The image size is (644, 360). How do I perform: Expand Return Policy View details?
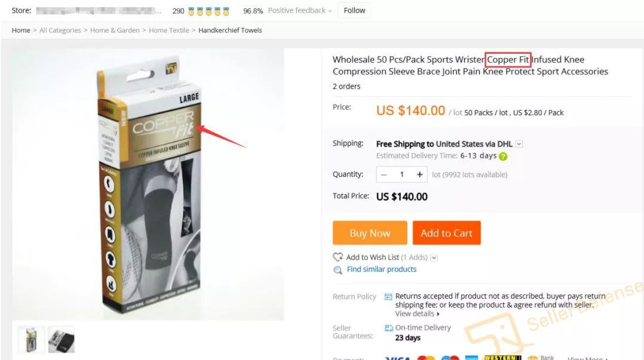[x=417, y=314]
